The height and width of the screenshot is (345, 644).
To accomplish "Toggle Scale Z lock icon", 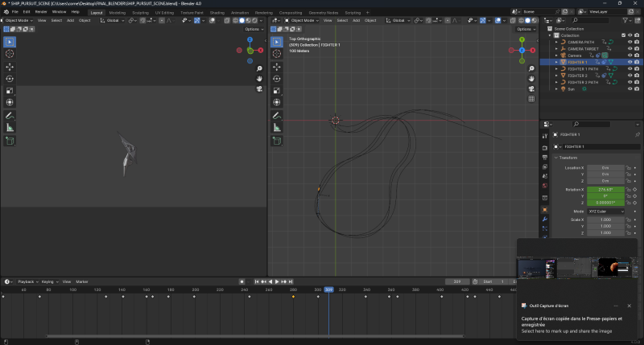I will [628, 233].
